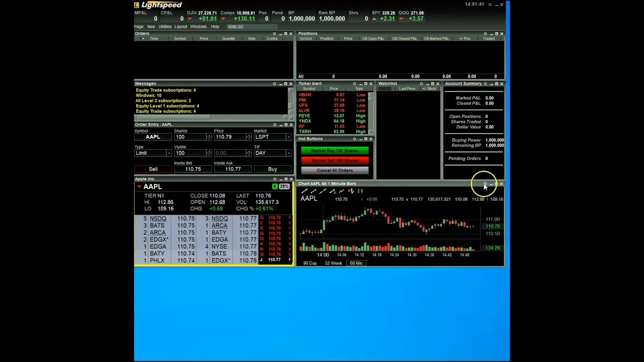Click the Market Buy 100 Shares button
The width and height of the screenshot is (644, 362).
click(335, 150)
